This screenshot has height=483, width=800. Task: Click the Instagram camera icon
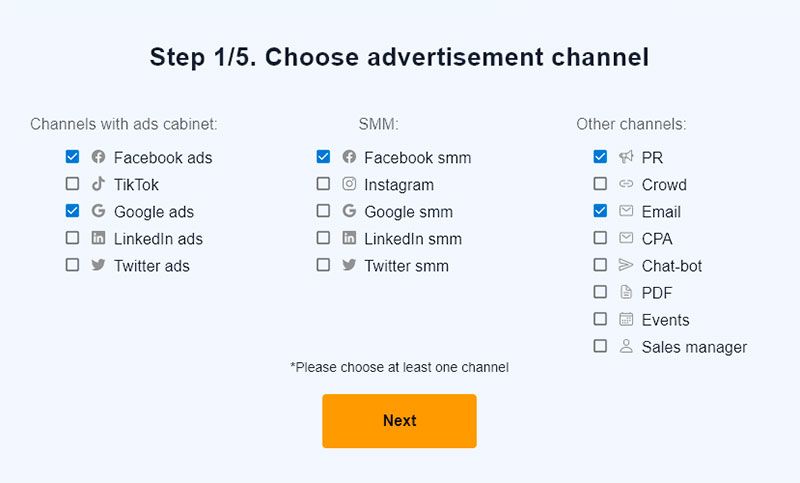(x=349, y=184)
